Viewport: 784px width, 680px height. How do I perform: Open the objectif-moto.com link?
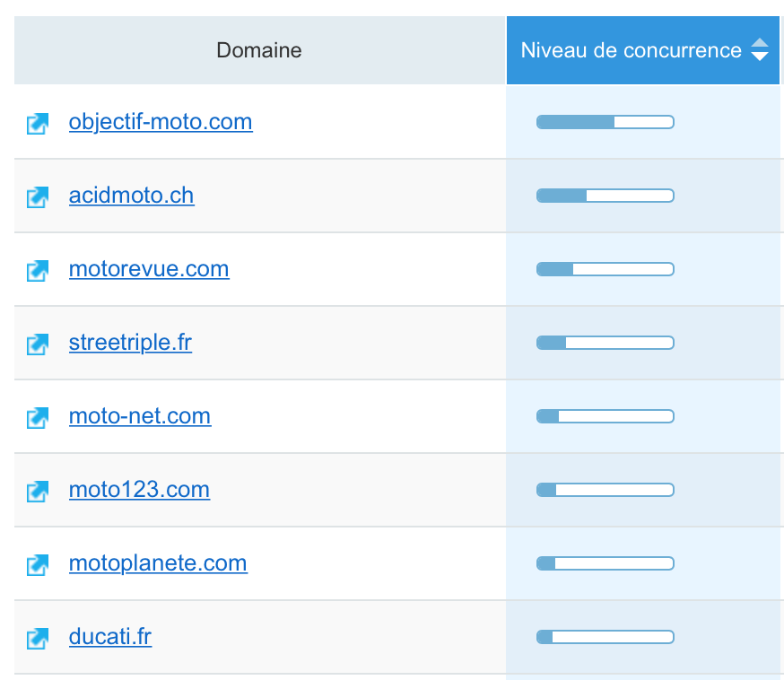click(161, 122)
